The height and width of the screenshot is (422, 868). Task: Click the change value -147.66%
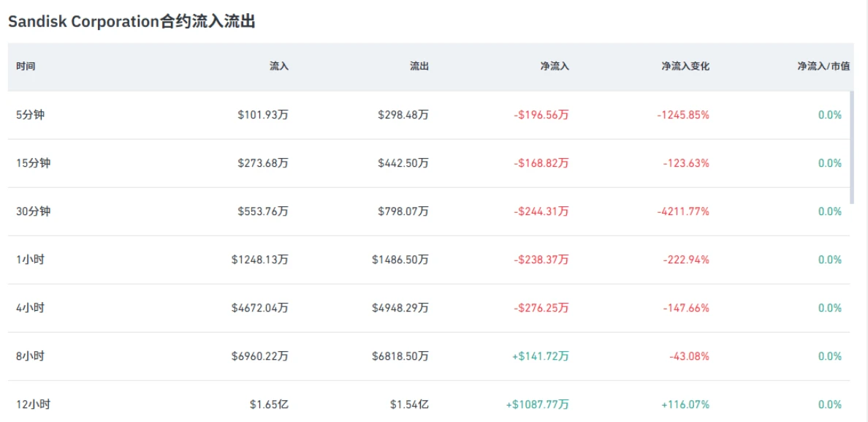coord(686,308)
